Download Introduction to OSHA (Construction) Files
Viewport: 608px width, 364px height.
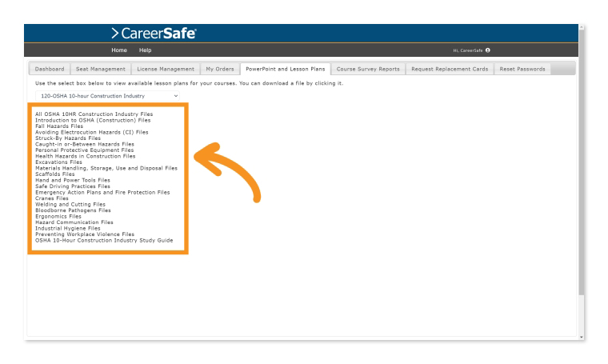(x=93, y=120)
